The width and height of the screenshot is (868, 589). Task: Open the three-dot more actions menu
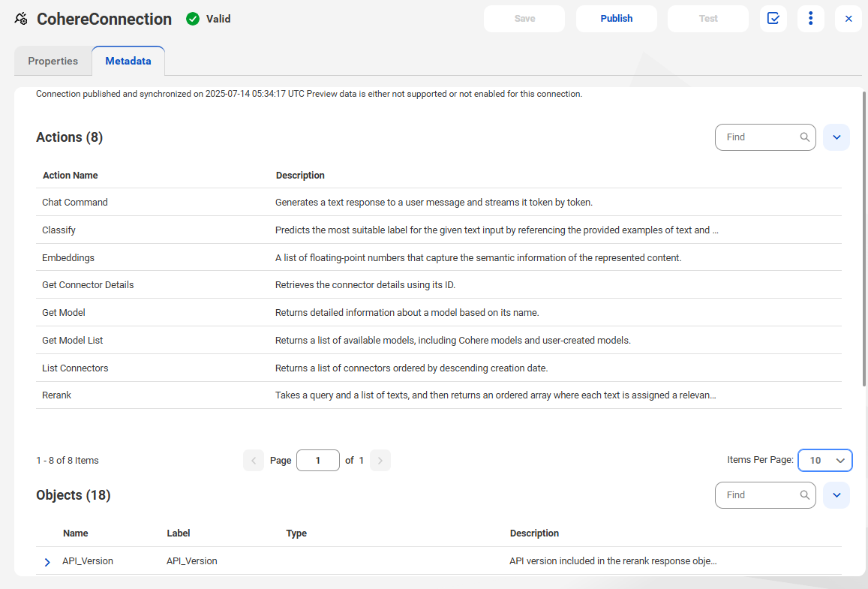coord(810,19)
